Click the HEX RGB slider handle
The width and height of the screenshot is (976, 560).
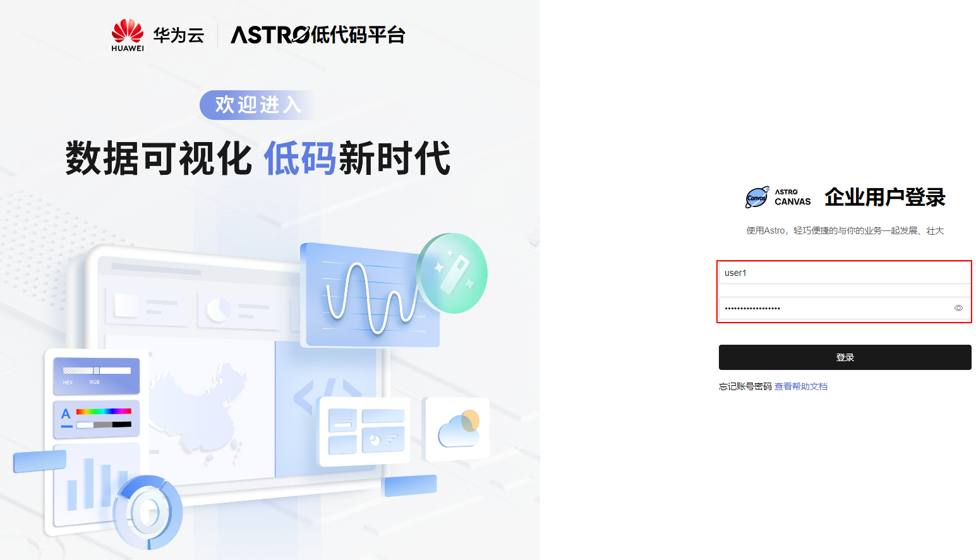click(x=97, y=371)
